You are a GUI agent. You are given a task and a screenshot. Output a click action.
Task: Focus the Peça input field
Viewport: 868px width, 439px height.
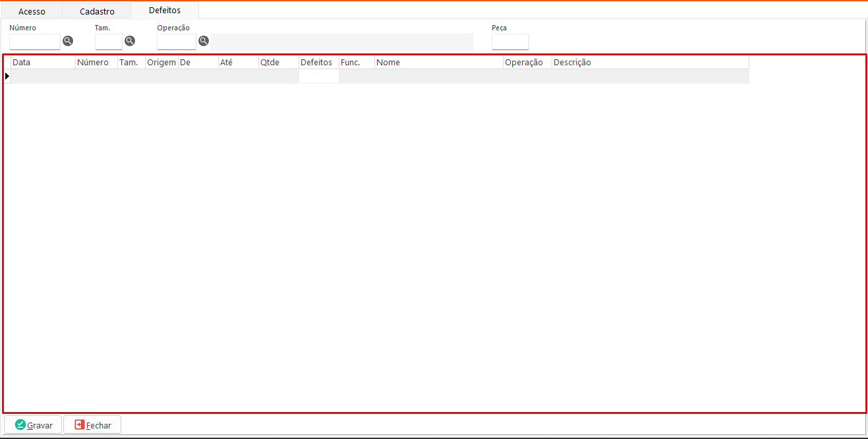point(510,42)
